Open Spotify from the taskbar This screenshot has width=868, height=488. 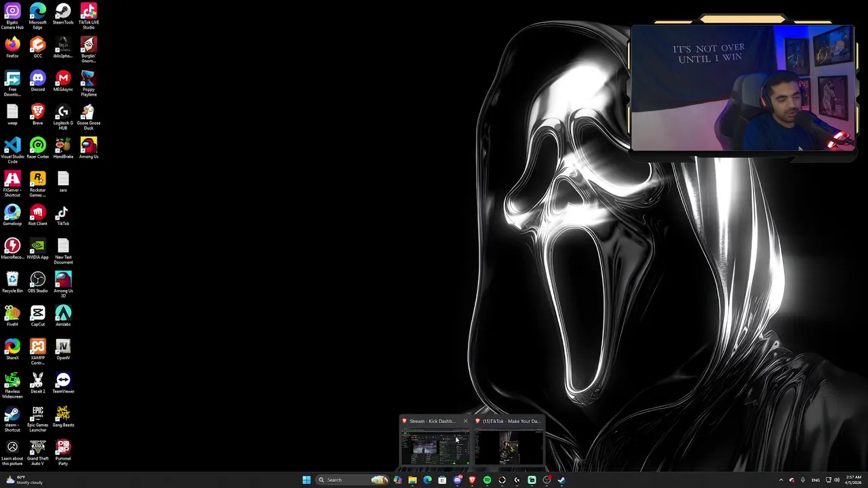tap(487, 480)
